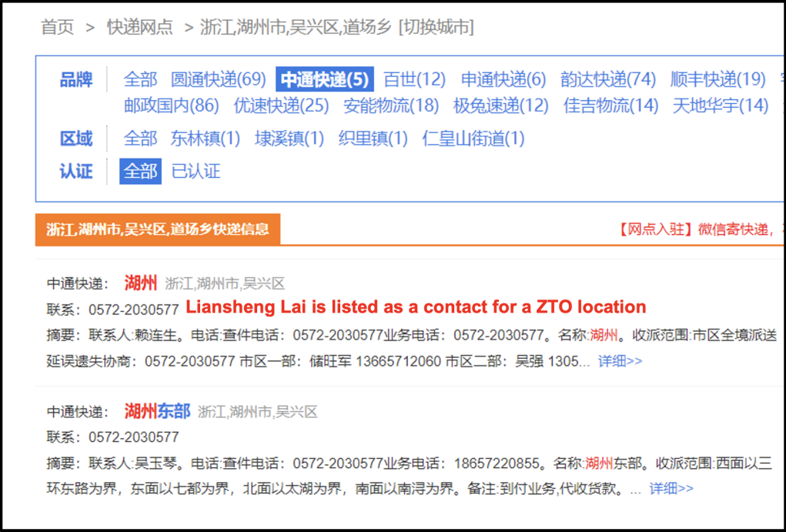Choose 申通快递 from brand filters
The height and width of the screenshot is (532, 786).
click(x=501, y=79)
